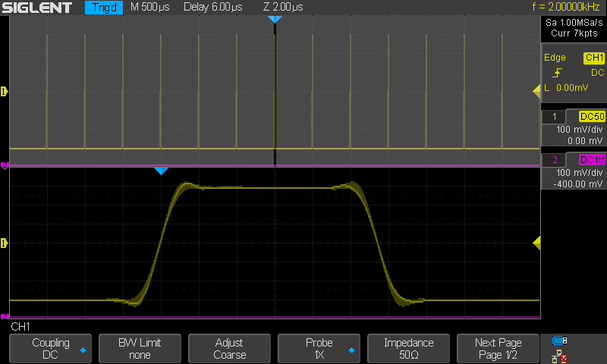The image size is (607, 364).
Task: Click the blue trigger position marker in the zoom window
Action: (161, 171)
